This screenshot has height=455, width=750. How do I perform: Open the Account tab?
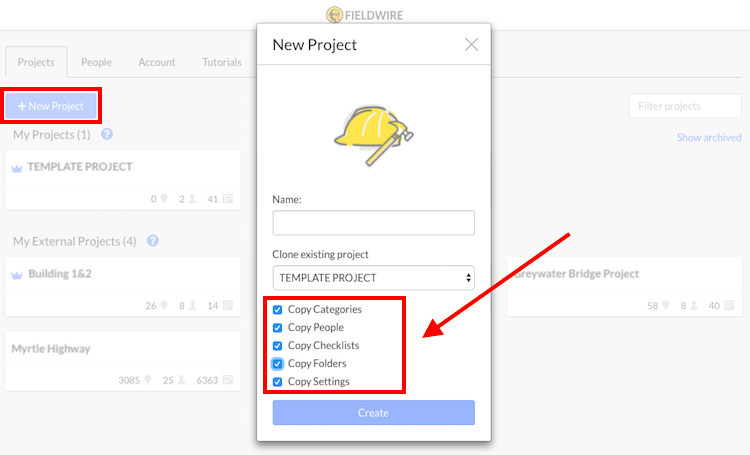157,62
